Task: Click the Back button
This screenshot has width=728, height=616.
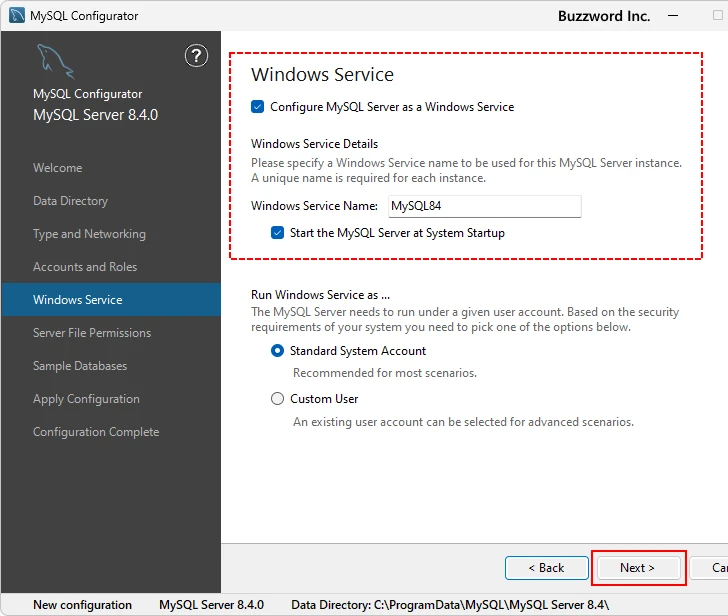Action: pyautogui.click(x=546, y=568)
